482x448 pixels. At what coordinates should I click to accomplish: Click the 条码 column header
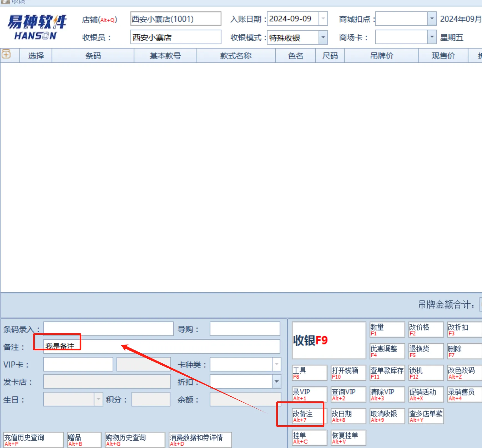(x=93, y=55)
